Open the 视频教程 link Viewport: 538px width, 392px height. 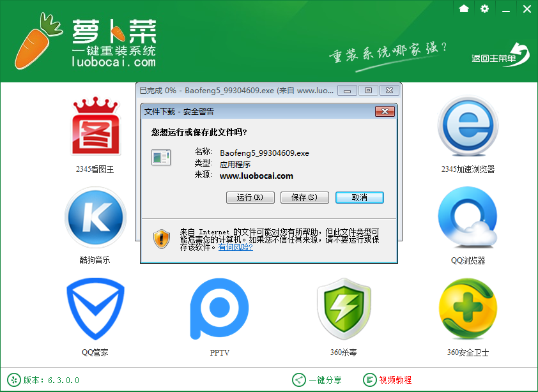[396, 380]
